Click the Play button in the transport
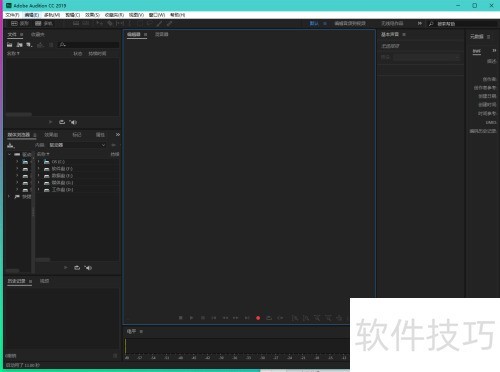The image size is (500, 372). (x=191, y=318)
